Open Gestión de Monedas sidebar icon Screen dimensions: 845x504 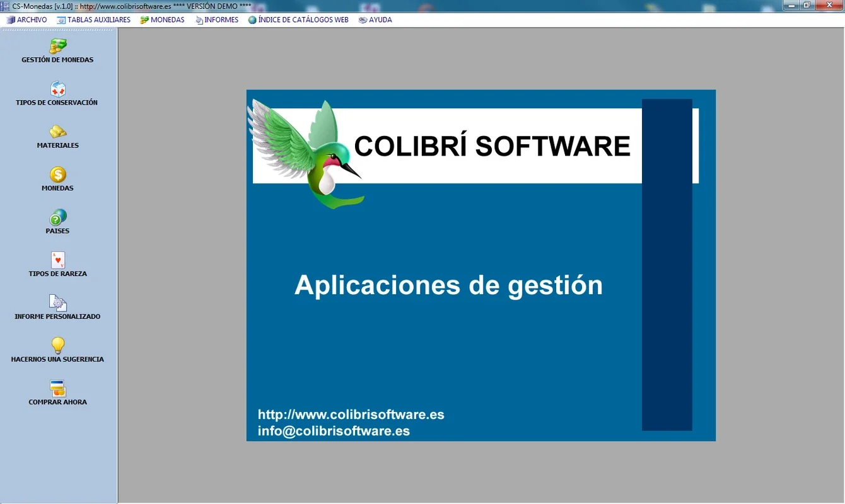(x=58, y=46)
